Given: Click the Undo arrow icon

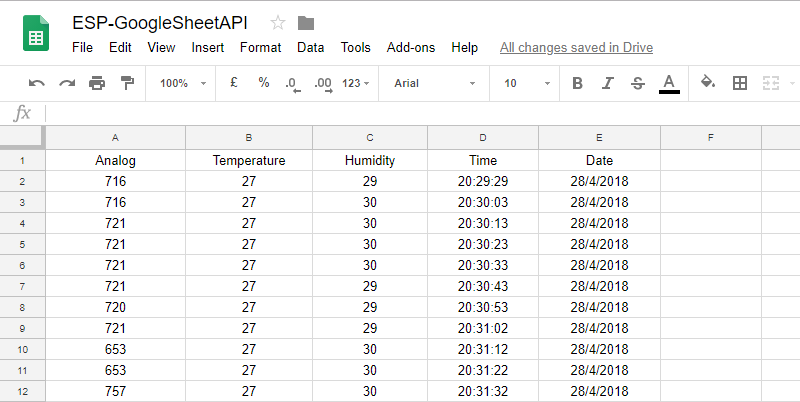Looking at the screenshot, I should tap(37, 83).
